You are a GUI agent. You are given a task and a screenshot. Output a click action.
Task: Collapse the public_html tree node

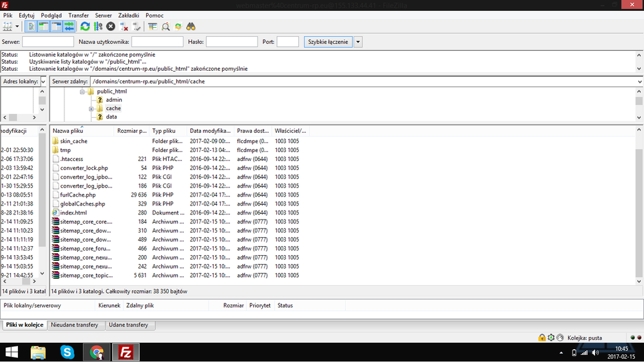coord(82,91)
